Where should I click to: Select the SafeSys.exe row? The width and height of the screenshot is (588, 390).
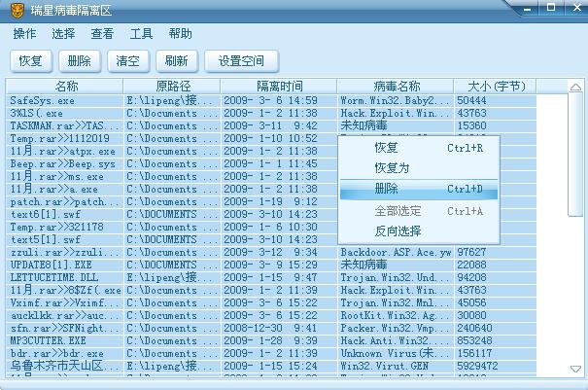point(271,100)
